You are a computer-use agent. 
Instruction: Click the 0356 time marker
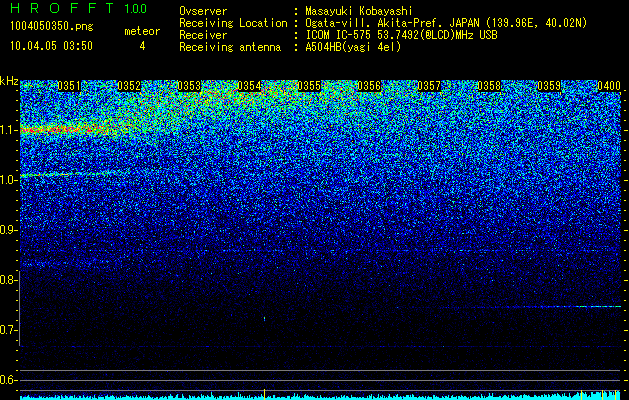(369, 86)
